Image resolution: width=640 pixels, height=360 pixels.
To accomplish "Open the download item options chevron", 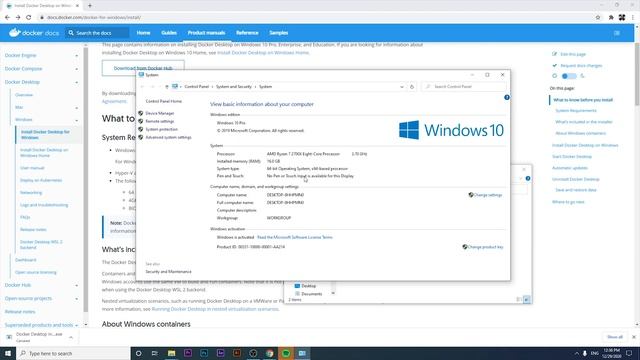I will click(x=71, y=337).
